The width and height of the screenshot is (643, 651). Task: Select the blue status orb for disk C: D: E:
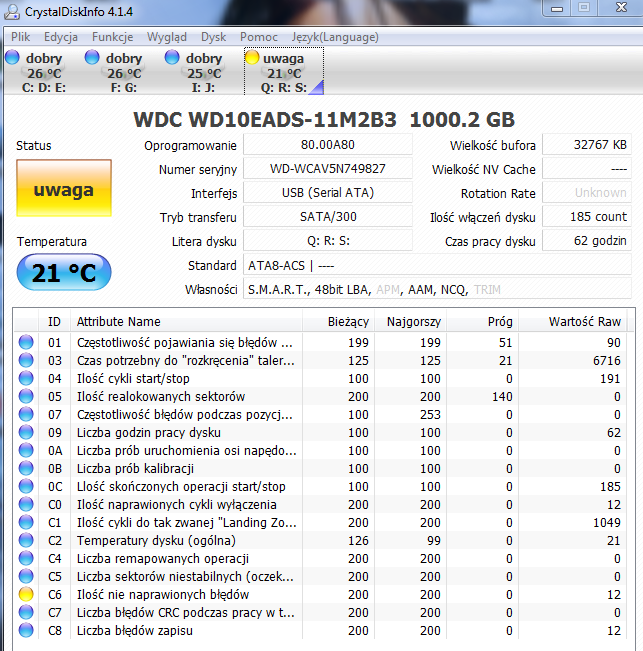click(x=13, y=58)
